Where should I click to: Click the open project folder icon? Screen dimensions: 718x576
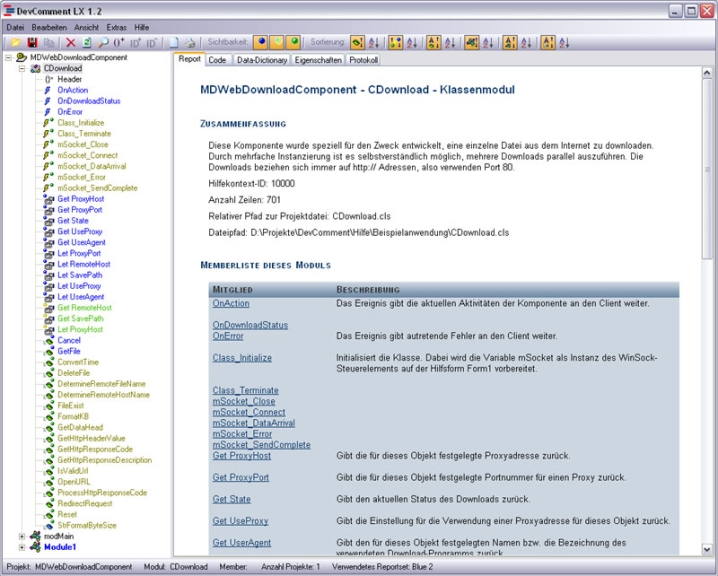click(14, 43)
